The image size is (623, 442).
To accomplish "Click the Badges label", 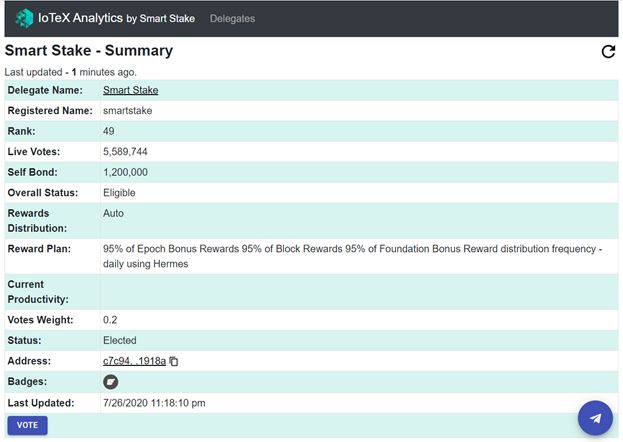I will 27,382.
